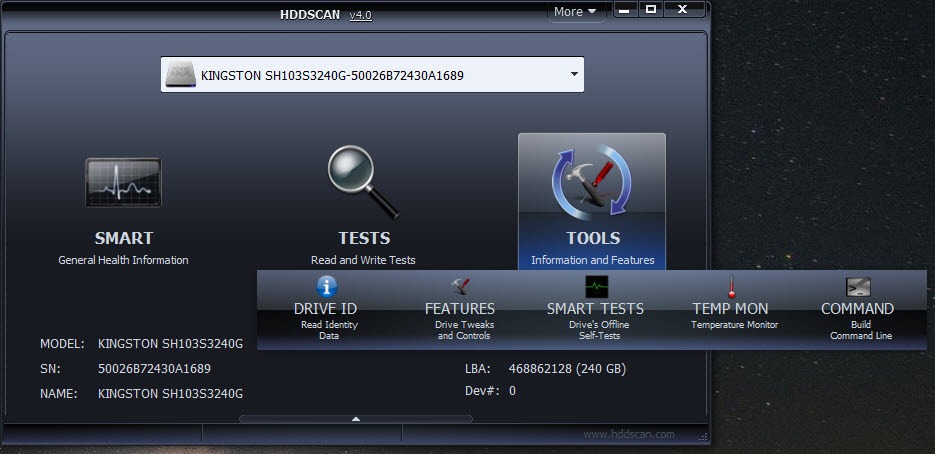Open the TEMP MON thermometer icon
The height and width of the screenshot is (454, 935).
[x=732, y=286]
